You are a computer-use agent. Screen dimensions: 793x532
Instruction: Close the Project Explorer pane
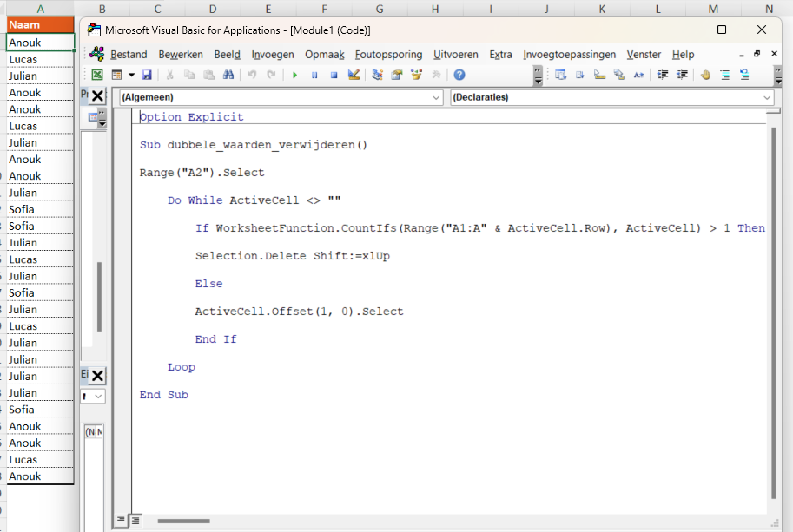[x=97, y=95]
